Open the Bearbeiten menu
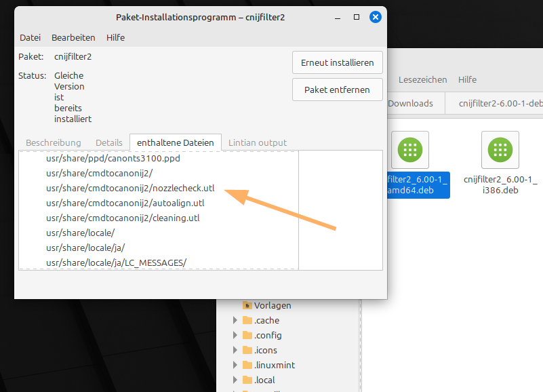This screenshot has height=392, width=543. (73, 37)
